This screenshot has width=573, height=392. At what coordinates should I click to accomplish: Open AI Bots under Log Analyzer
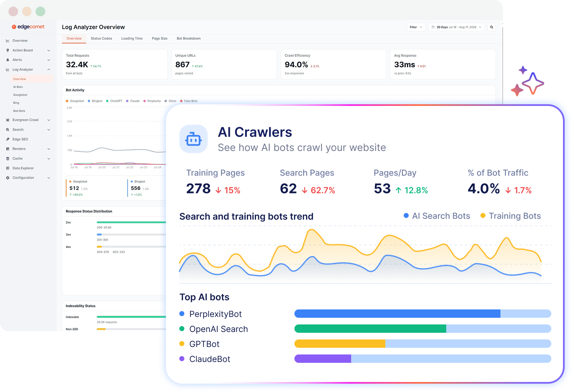(x=18, y=87)
